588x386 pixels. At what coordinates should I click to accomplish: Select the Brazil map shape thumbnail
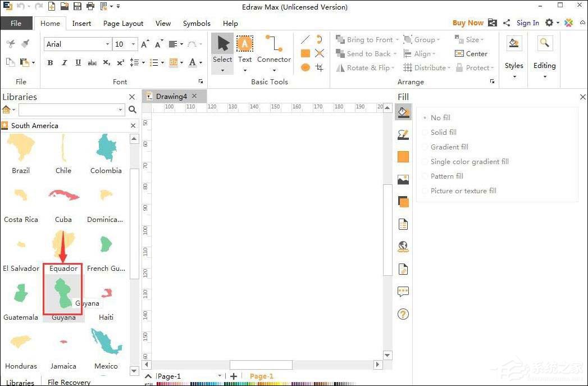tap(21, 149)
